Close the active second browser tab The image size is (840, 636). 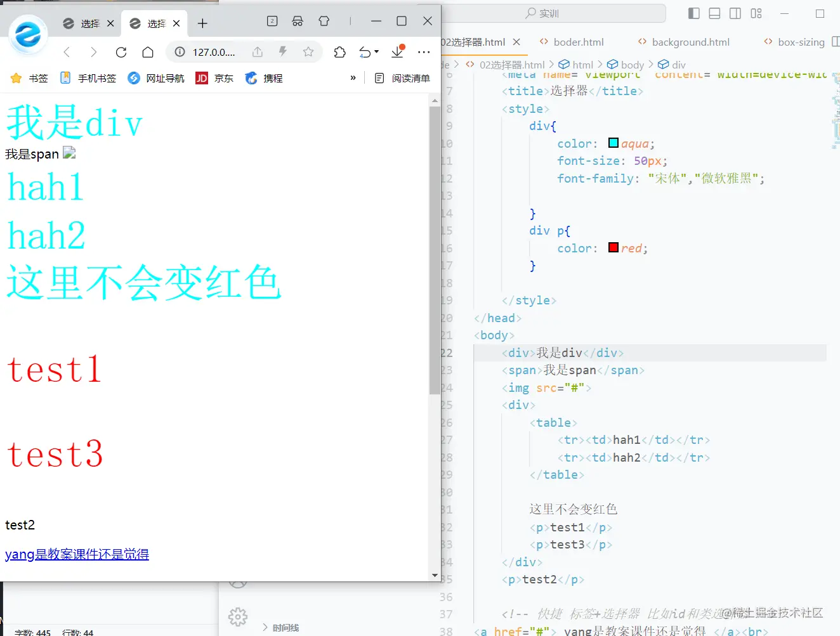click(x=176, y=23)
